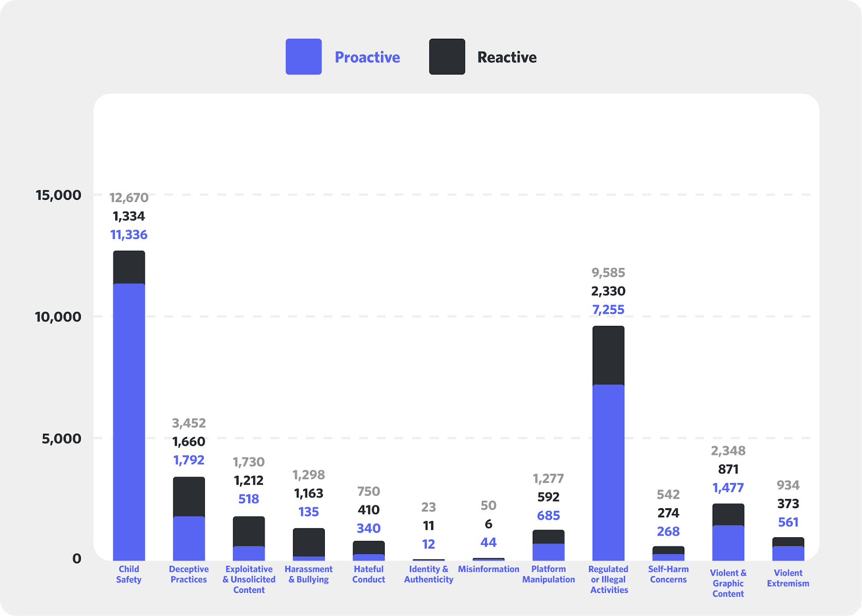
Task: Select the Proactive legend label
Action: tap(367, 57)
